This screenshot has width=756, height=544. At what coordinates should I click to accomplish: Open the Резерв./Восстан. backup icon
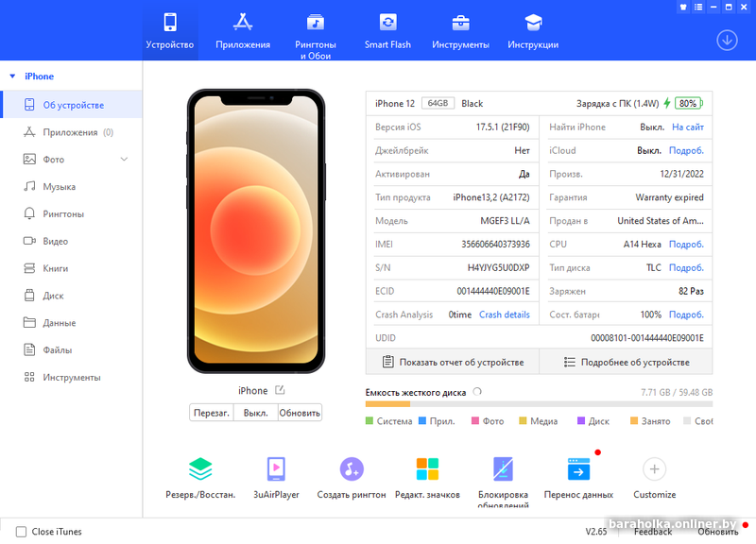click(199, 469)
